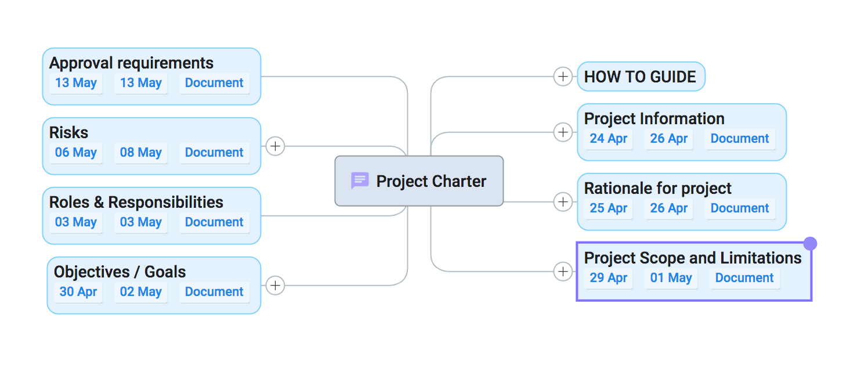Open the Document attached to Risks
Viewport: 868px width, 368px height.
[x=214, y=152]
